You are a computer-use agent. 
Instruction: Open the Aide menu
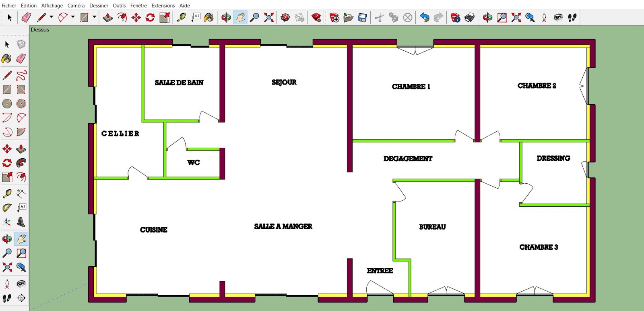coord(185,6)
